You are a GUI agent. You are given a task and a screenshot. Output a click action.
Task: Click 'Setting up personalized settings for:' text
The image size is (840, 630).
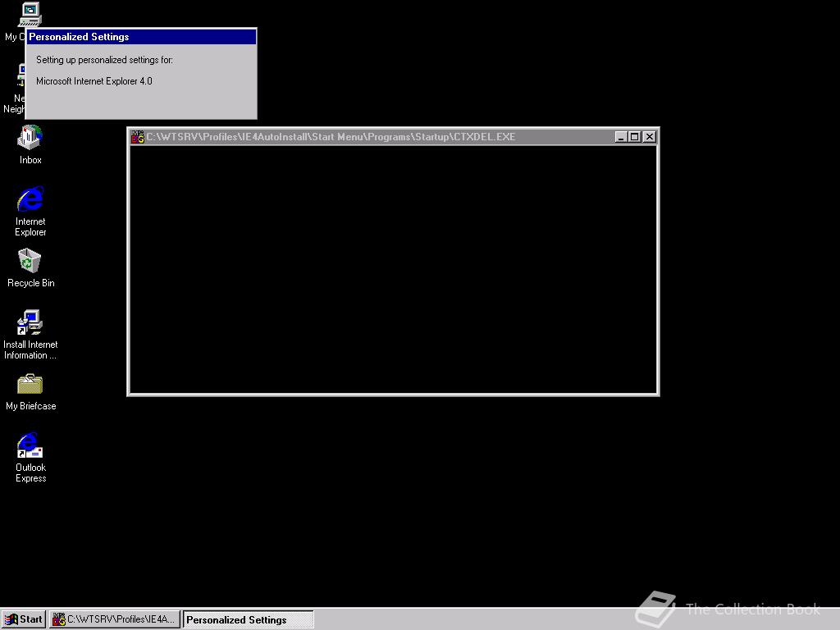click(104, 59)
